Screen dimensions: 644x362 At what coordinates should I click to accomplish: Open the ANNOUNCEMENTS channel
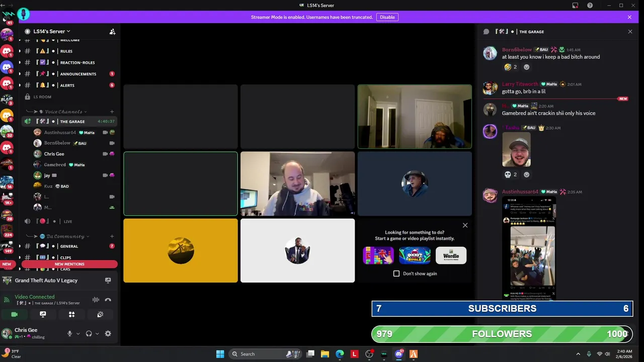69,74
